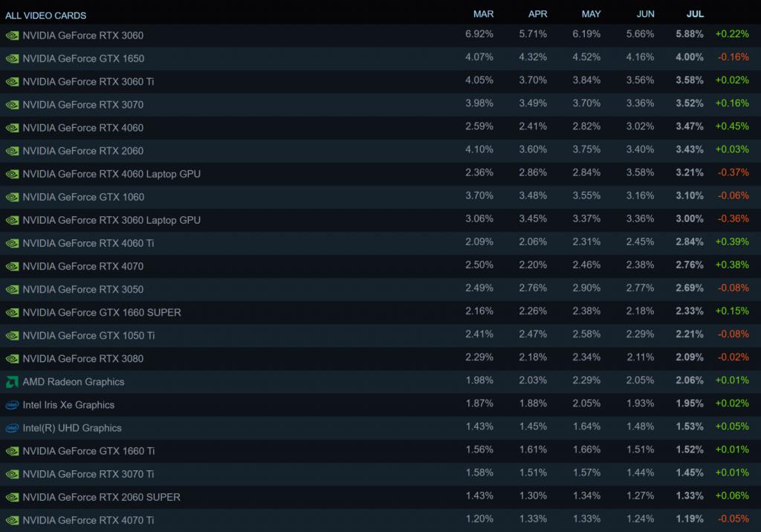Click the NVIDIA GeForce RTX 3050 name
This screenshot has height=532, width=761.
83,290
